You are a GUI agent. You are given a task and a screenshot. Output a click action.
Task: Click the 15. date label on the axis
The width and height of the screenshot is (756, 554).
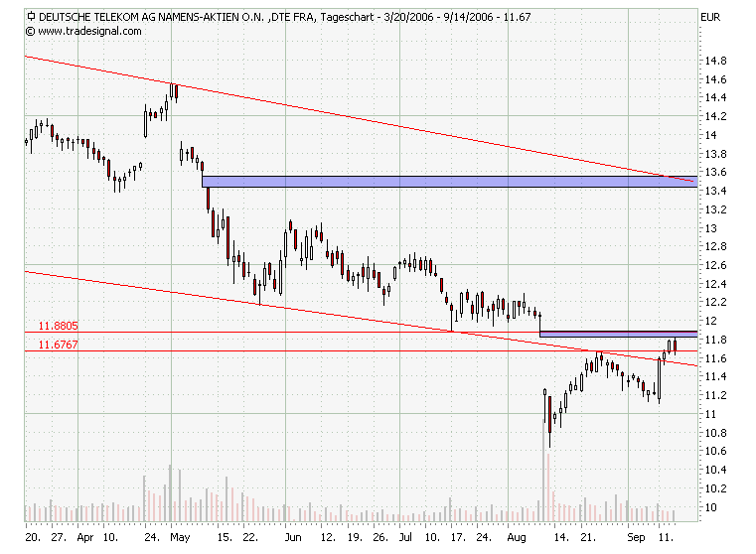[225, 538]
